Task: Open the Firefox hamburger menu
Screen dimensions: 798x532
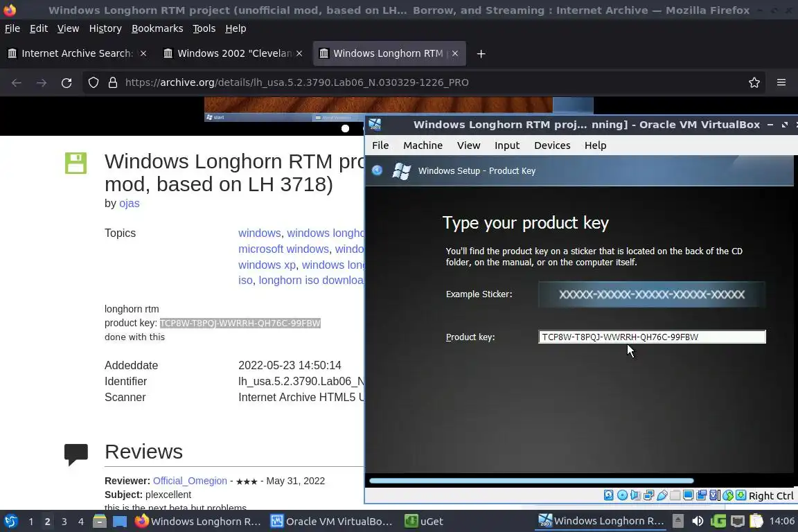Action: pos(781,82)
